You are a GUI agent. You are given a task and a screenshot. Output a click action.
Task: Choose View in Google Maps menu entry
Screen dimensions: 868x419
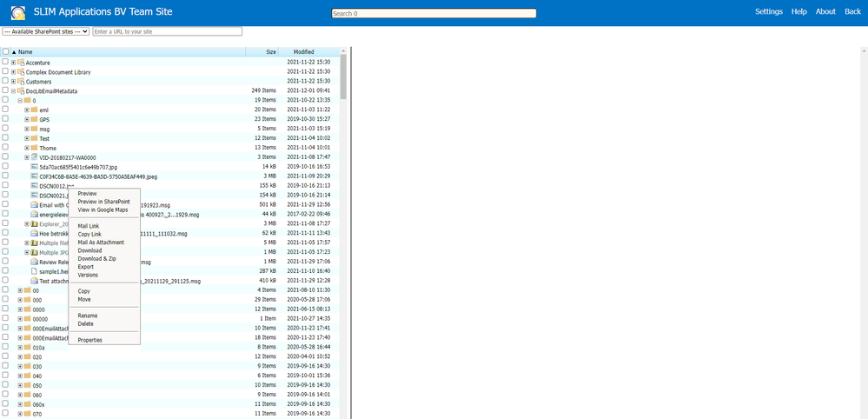103,209
